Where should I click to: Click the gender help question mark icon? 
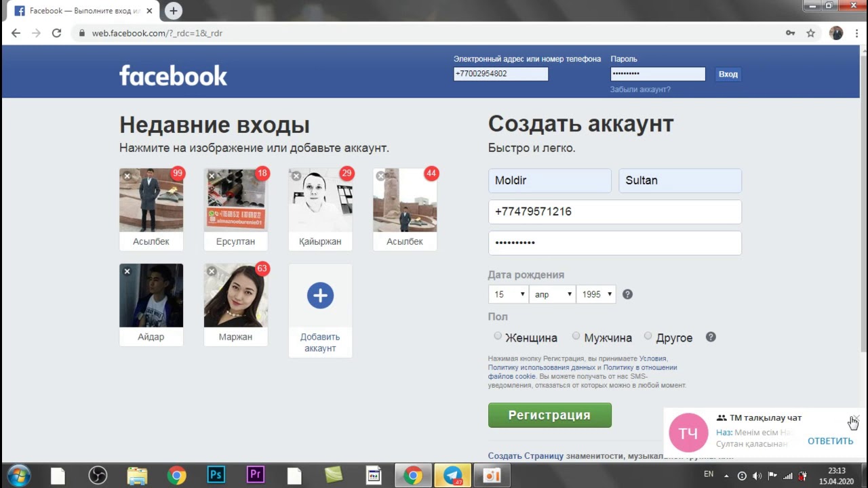point(711,337)
